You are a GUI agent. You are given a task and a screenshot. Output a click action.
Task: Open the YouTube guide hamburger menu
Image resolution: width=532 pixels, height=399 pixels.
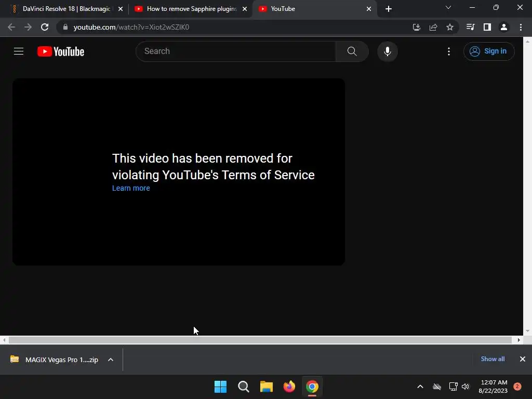[x=19, y=51]
